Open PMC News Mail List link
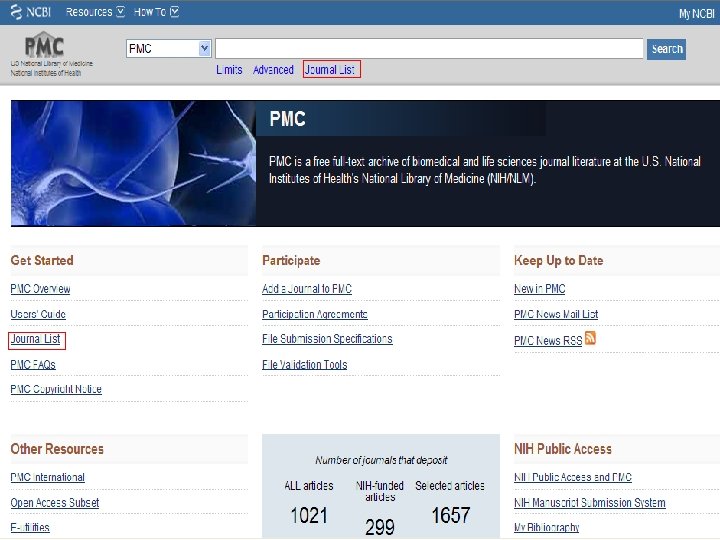Screen dimensions: 720x540 pos(556,314)
